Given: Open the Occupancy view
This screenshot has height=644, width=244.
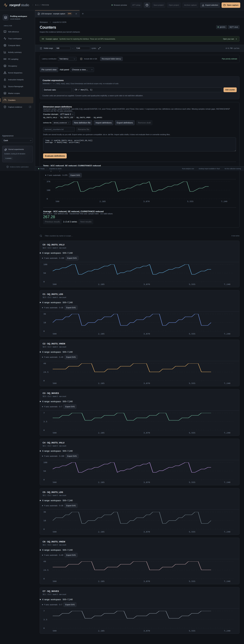Looking at the screenshot, I should click(17, 66).
